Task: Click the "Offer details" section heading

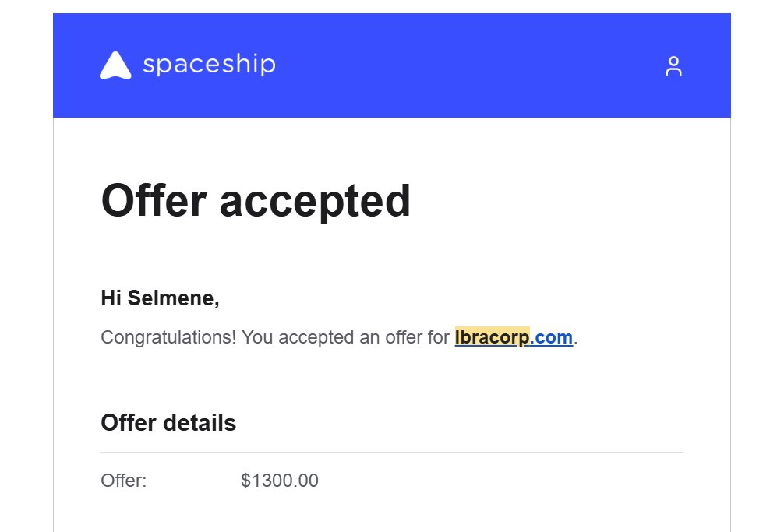Action: pos(168,423)
